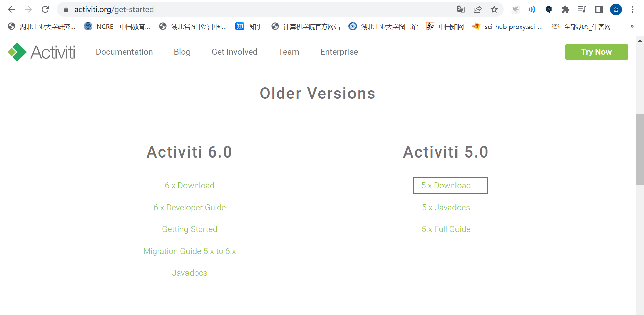
Task: Click the browser back arrow
Action: [x=11, y=9]
